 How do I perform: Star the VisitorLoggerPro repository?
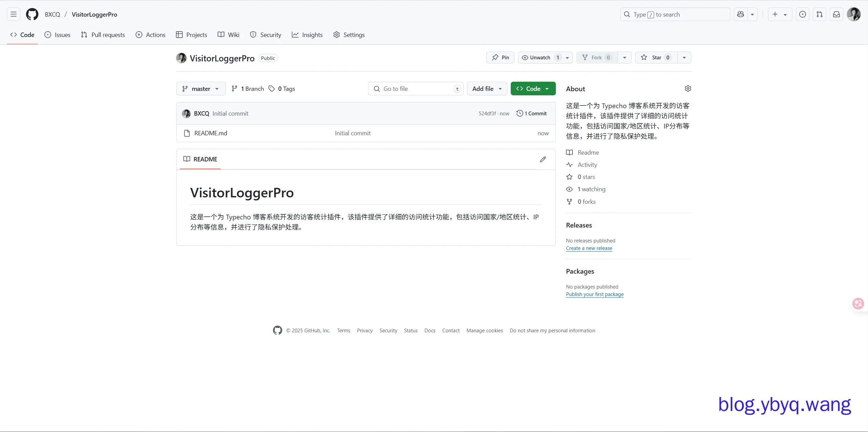click(656, 57)
